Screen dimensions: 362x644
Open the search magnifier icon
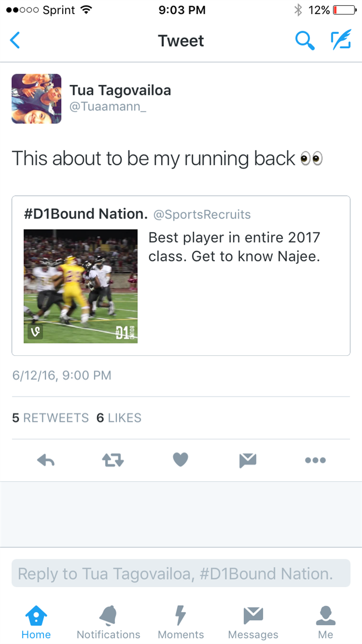pyautogui.click(x=305, y=41)
